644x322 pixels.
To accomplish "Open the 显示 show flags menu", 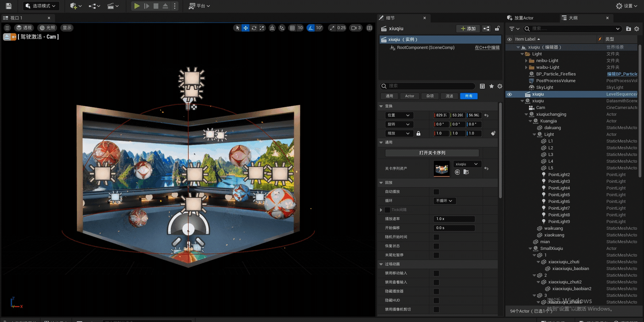I will click(x=67, y=28).
